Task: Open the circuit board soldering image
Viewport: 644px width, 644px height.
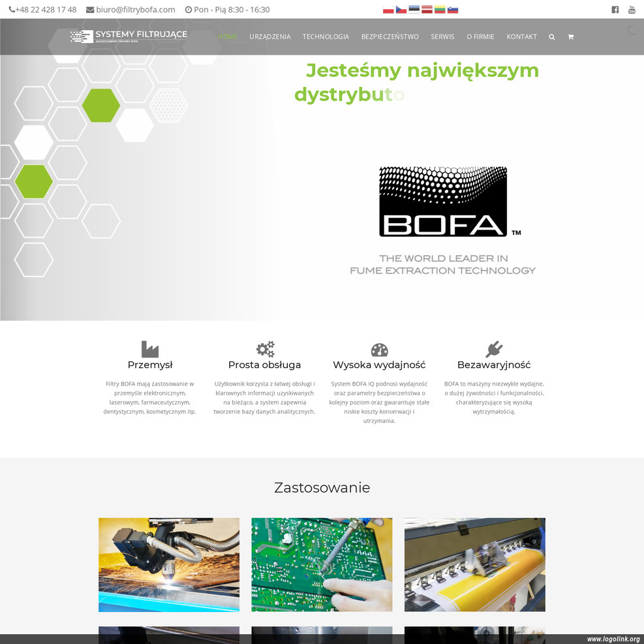Action: tap(322, 565)
